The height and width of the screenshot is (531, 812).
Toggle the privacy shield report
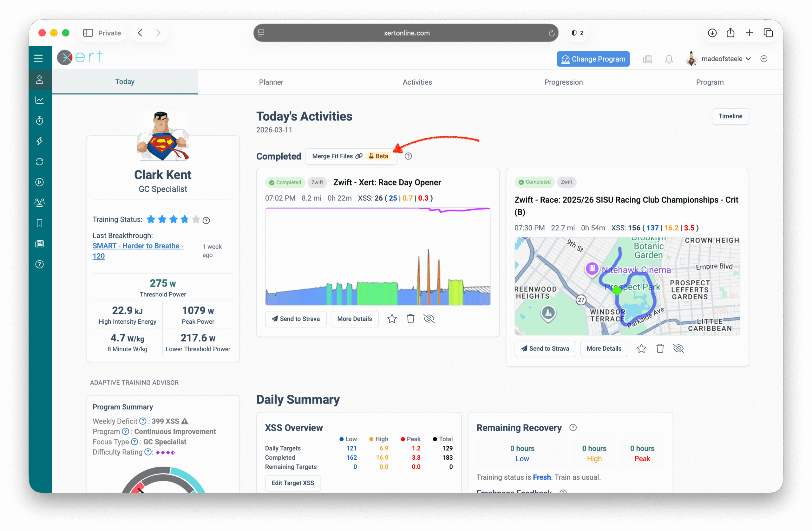(577, 33)
